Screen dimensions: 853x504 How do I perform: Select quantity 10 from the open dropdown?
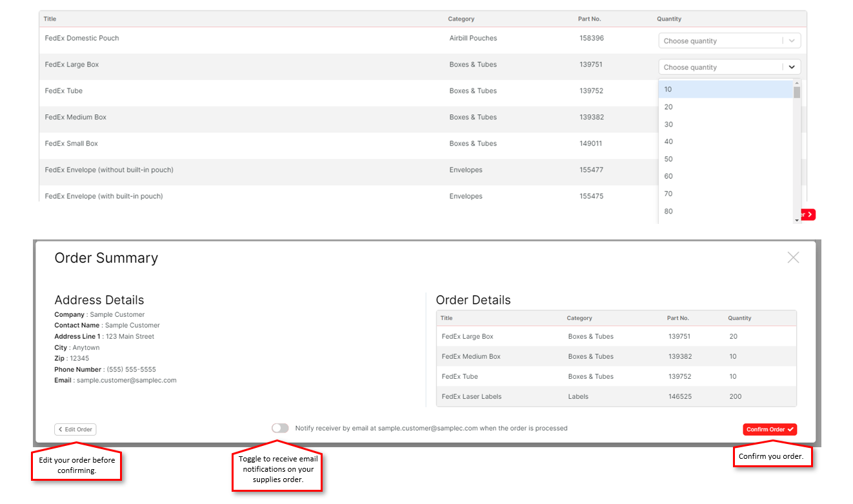coord(668,89)
